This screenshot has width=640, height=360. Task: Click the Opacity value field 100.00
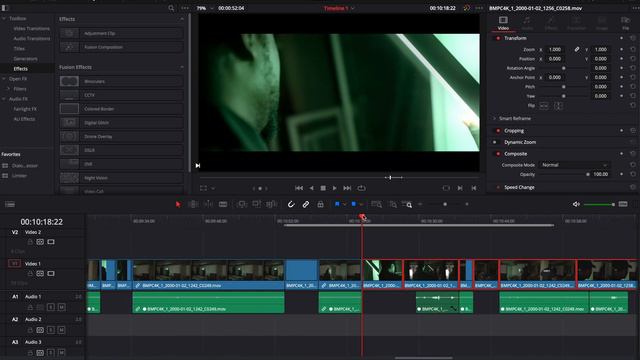pyautogui.click(x=601, y=174)
